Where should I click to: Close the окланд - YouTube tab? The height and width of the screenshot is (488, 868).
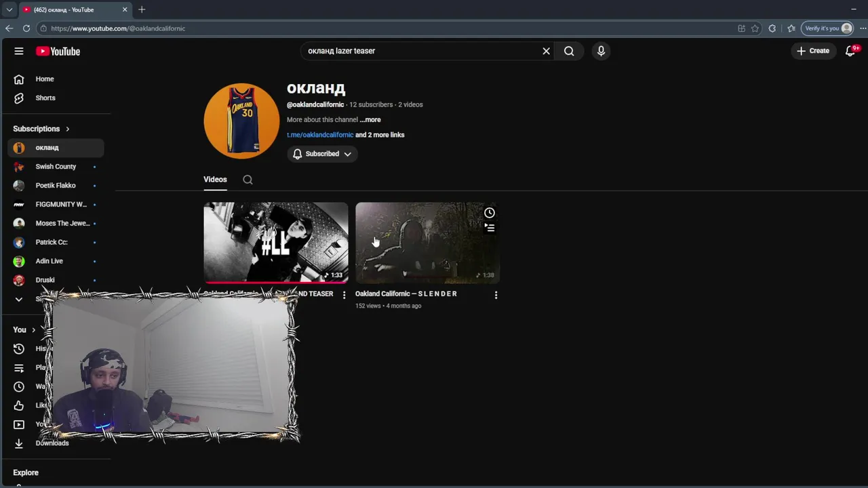tap(125, 9)
